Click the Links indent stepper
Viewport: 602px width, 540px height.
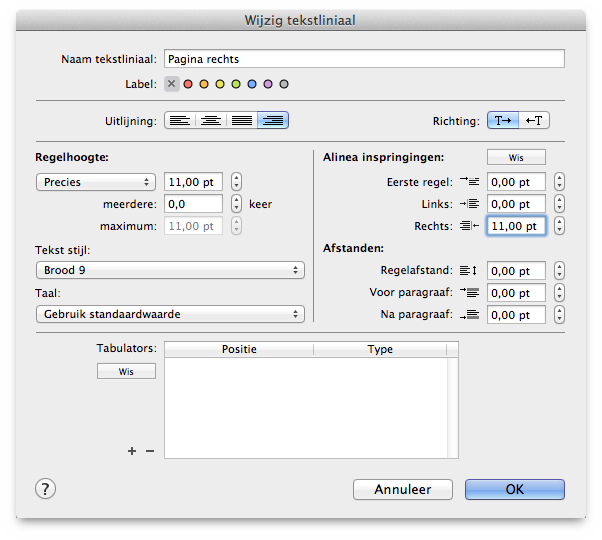tap(559, 204)
